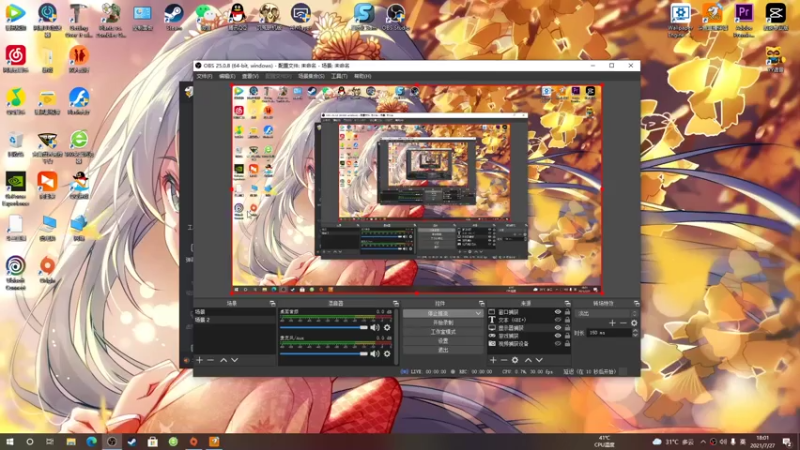Pop out the 场景 Scenes dock
The image size is (800, 450).
tap(272, 304)
